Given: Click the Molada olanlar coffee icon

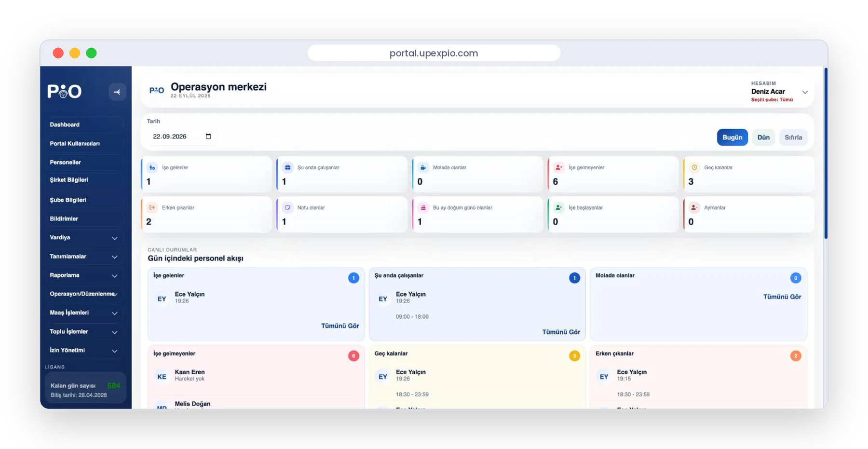Looking at the screenshot, I should 423,167.
